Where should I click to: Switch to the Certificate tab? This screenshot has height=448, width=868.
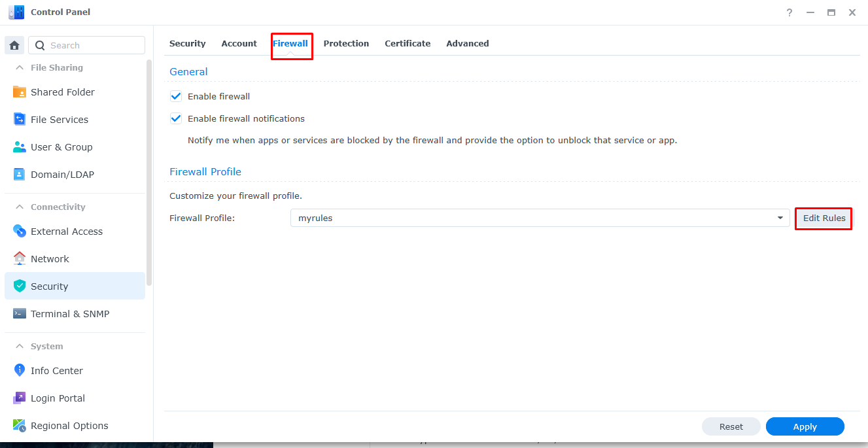[x=407, y=43]
